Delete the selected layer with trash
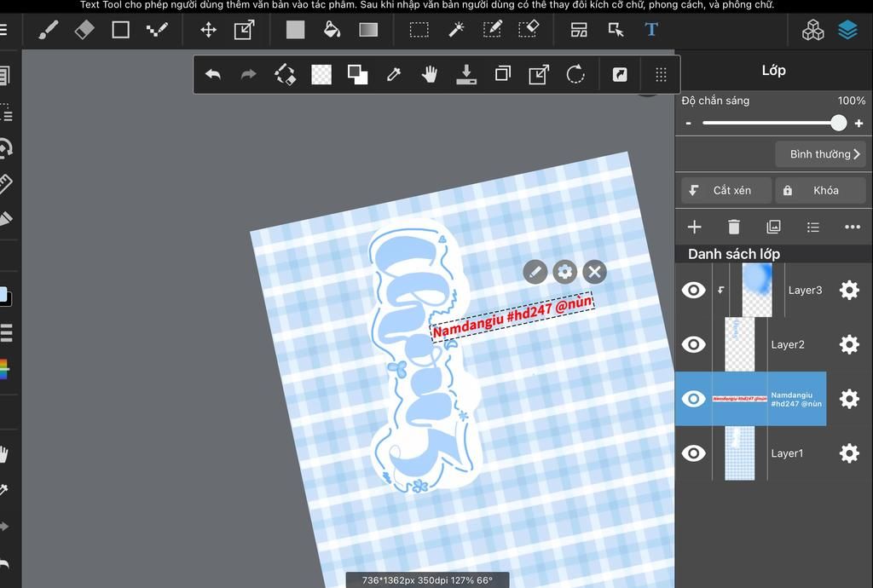 point(734,227)
